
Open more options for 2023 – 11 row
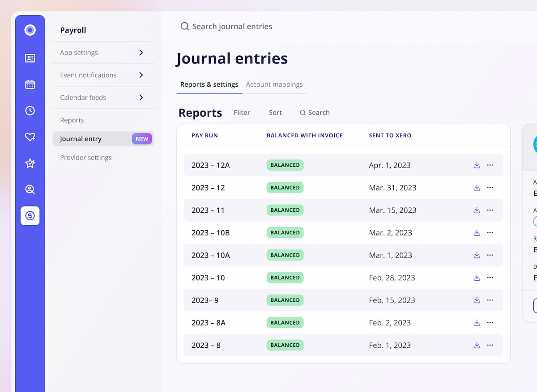[x=490, y=210]
